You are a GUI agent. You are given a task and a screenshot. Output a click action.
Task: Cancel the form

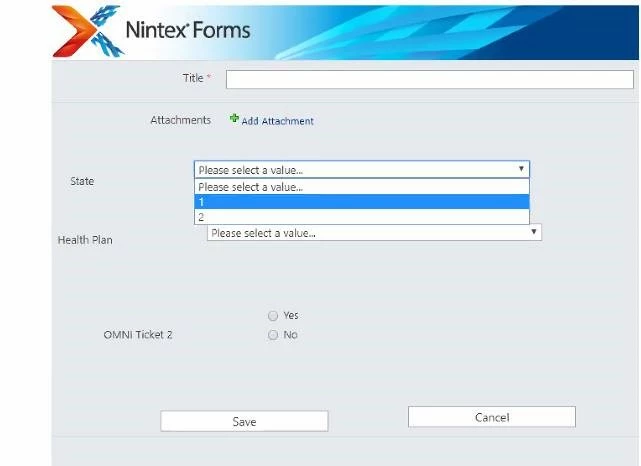(x=492, y=417)
